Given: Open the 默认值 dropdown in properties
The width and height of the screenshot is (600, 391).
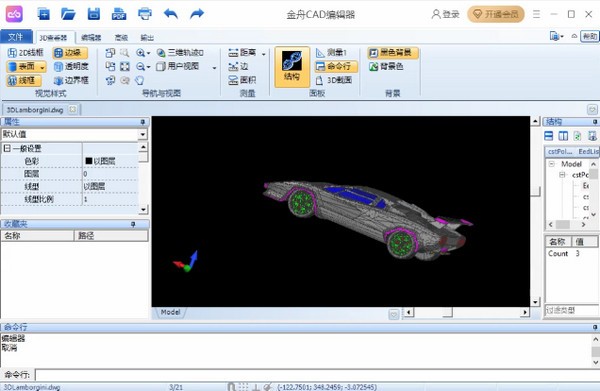Looking at the screenshot, I should click(x=143, y=134).
